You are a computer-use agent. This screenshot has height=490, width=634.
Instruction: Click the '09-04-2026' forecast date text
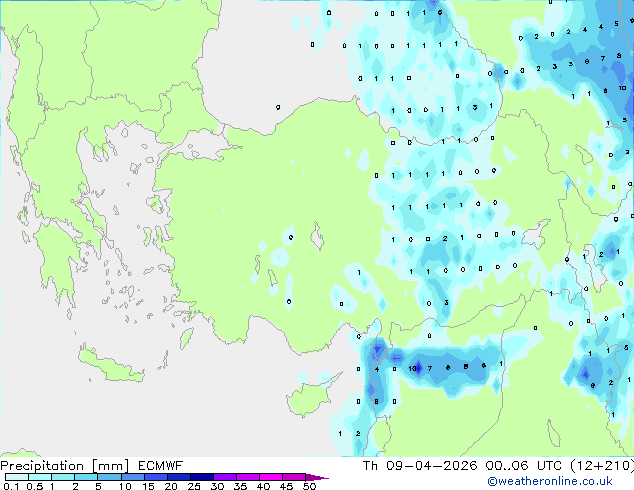coord(431,466)
